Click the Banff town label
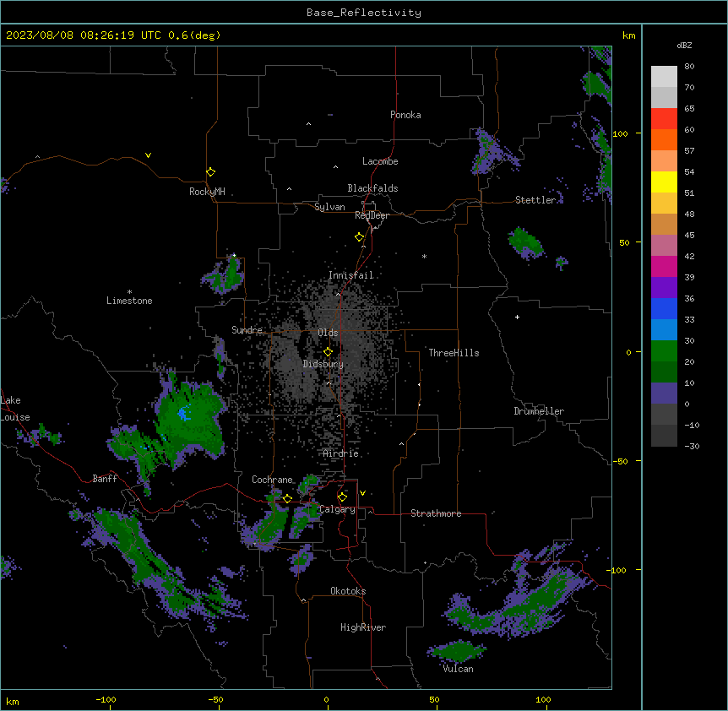Image resolution: width=728 pixels, height=711 pixels. pyautogui.click(x=105, y=479)
